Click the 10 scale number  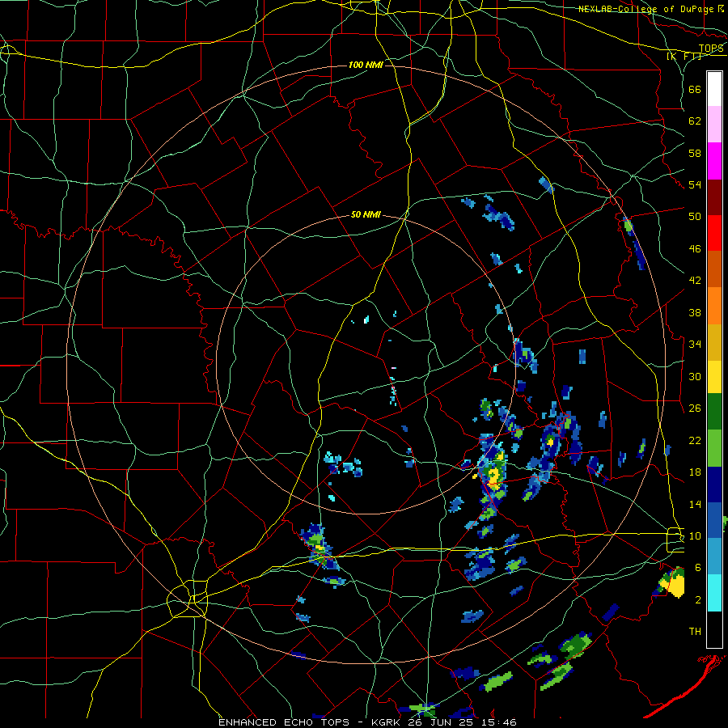(x=695, y=535)
